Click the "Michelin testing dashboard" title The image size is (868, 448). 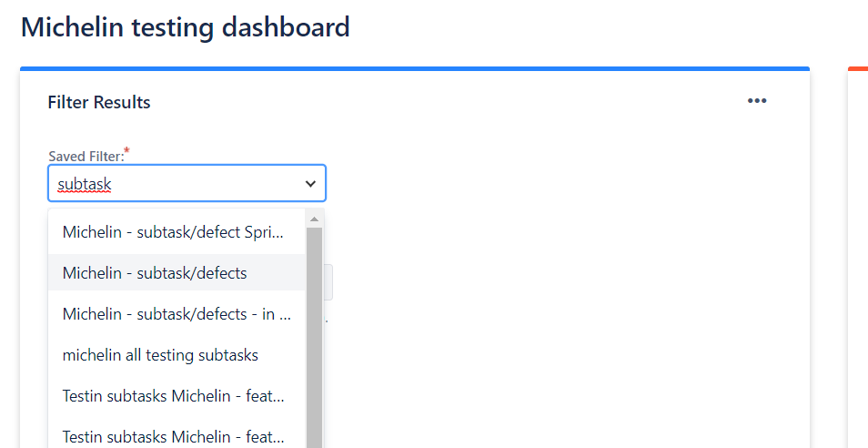point(186,26)
